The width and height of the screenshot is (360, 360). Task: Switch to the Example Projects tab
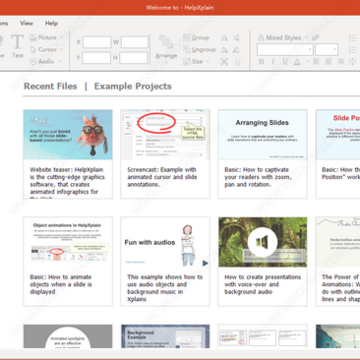(133, 86)
